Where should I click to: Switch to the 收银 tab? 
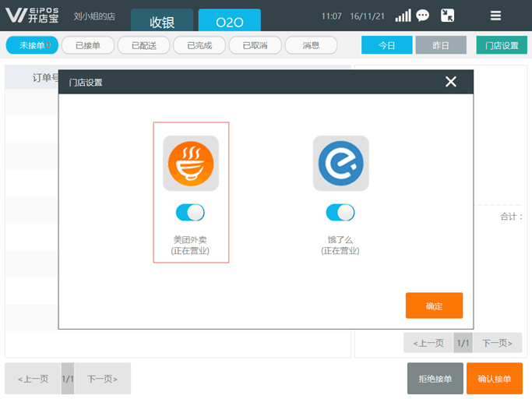pyautogui.click(x=162, y=20)
